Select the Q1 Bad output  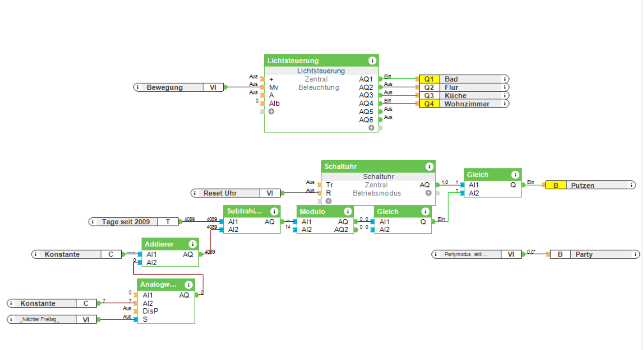464,79
